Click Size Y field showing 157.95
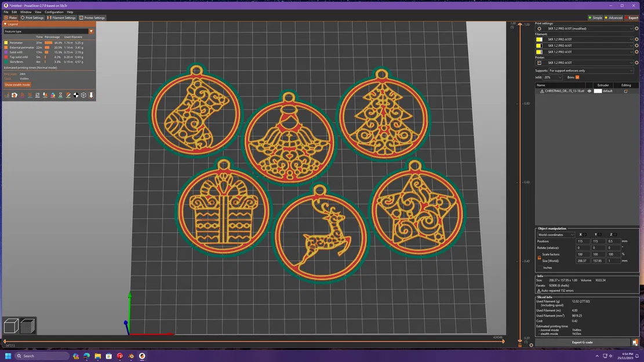The width and height of the screenshot is (644, 362). click(x=597, y=261)
